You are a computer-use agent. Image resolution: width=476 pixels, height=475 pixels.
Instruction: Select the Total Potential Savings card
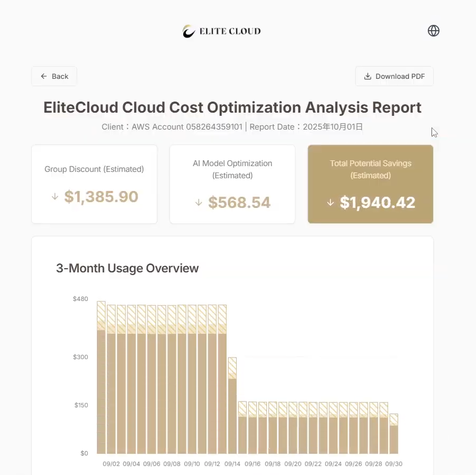[371, 184]
